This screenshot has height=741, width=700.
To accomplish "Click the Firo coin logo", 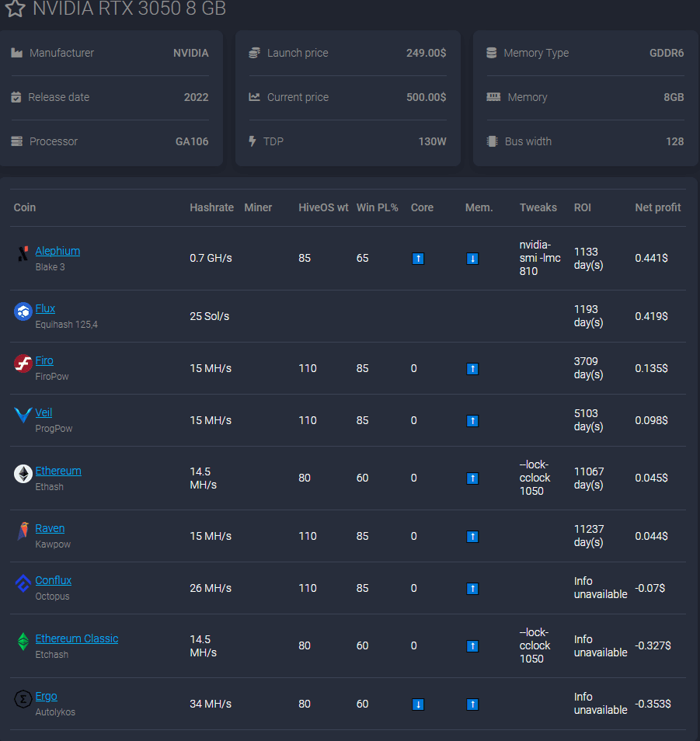I will [23, 364].
